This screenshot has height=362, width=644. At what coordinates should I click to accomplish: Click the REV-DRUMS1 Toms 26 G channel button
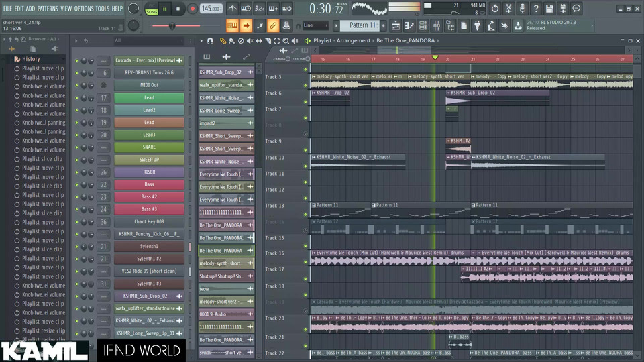click(x=149, y=72)
